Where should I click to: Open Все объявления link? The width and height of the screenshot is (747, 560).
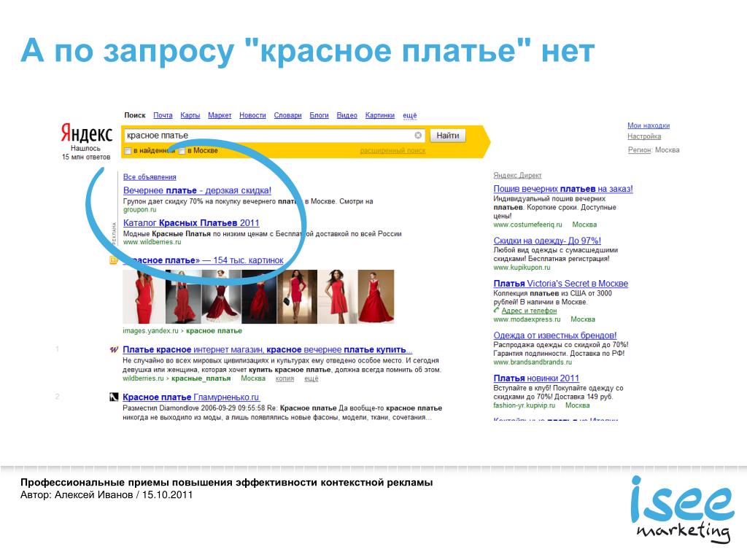150,176
